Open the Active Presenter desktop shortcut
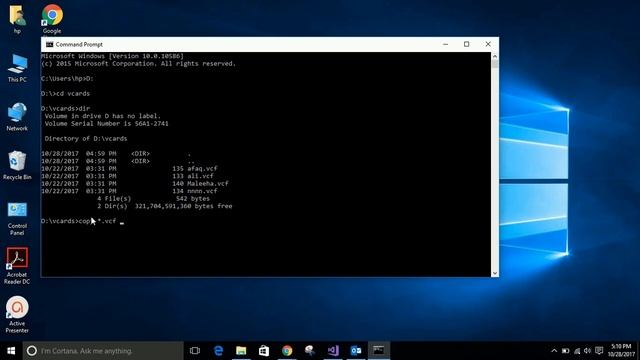The image size is (640, 360). (x=17, y=314)
